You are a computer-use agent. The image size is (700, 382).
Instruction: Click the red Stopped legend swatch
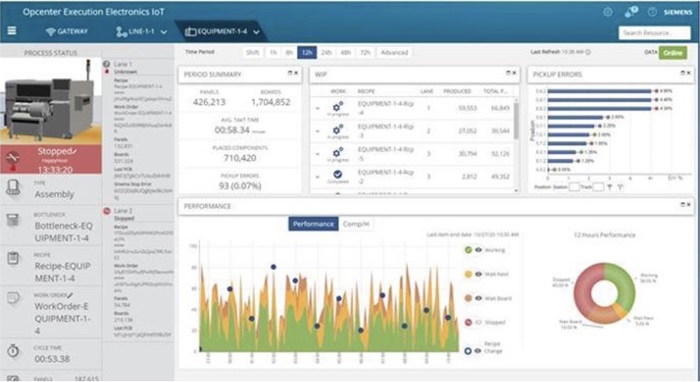point(468,322)
